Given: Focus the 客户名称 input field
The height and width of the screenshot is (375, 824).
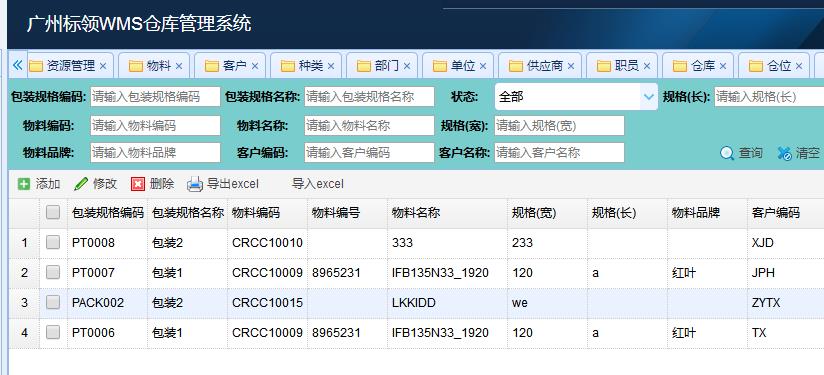Looking at the screenshot, I should click(x=559, y=152).
